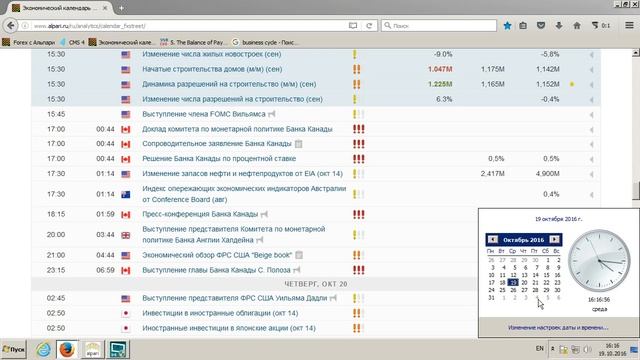Open a new tab with the plus button
This screenshot has height=360, width=640.
pyautogui.click(x=122, y=8)
